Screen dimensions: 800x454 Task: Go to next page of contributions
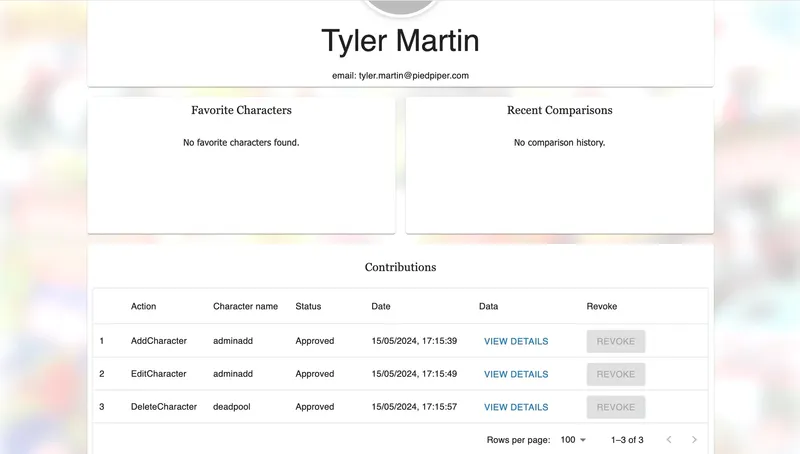tap(694, 440)
